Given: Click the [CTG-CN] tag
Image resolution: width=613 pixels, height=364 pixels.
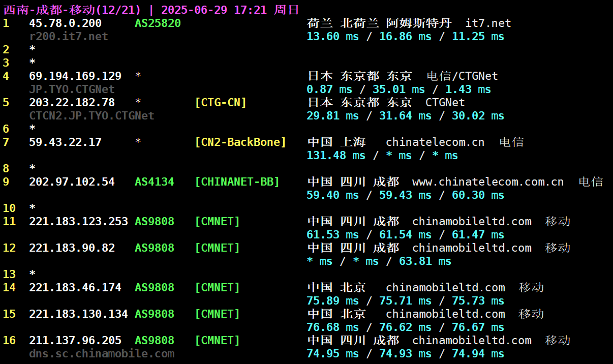Looking at the screenshot, I should [x=221, y=103].
